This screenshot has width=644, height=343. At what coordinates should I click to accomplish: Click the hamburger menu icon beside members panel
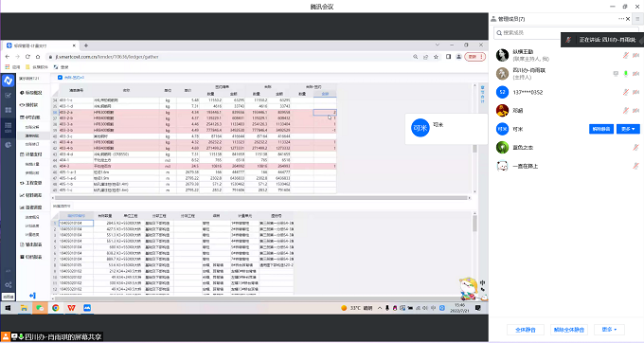[x=637, y=19]
